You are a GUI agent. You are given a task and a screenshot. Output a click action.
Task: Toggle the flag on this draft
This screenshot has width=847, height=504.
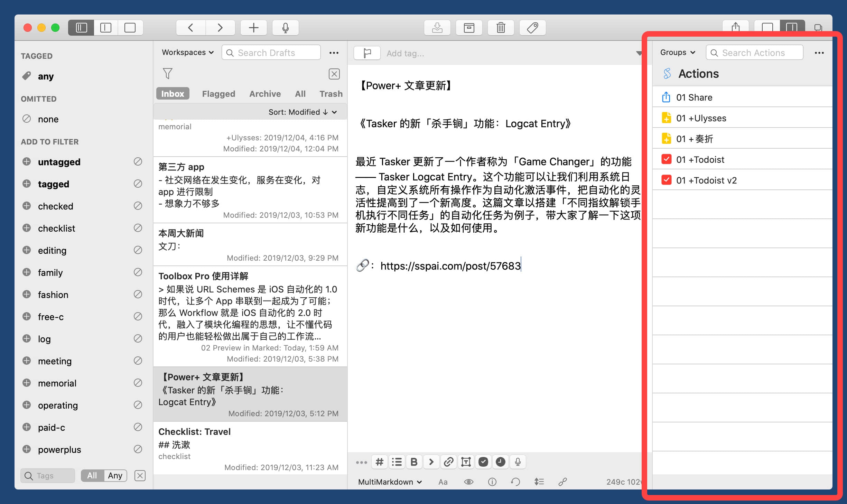[x=366, y=53]
